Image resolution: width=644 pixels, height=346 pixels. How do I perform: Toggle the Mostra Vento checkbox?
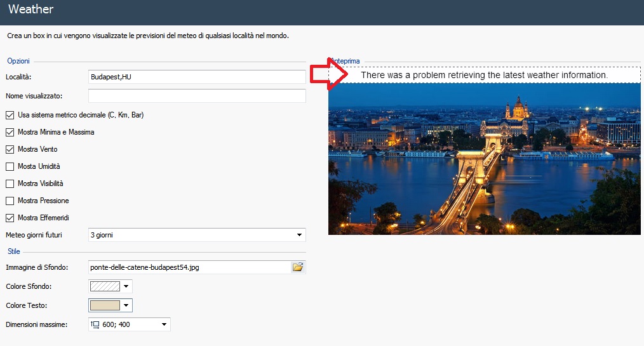(x=10, y=149)
